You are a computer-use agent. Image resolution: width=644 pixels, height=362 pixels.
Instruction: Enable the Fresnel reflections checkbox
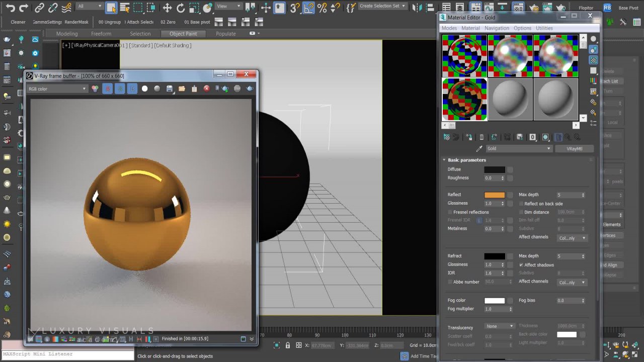(450, 212)
